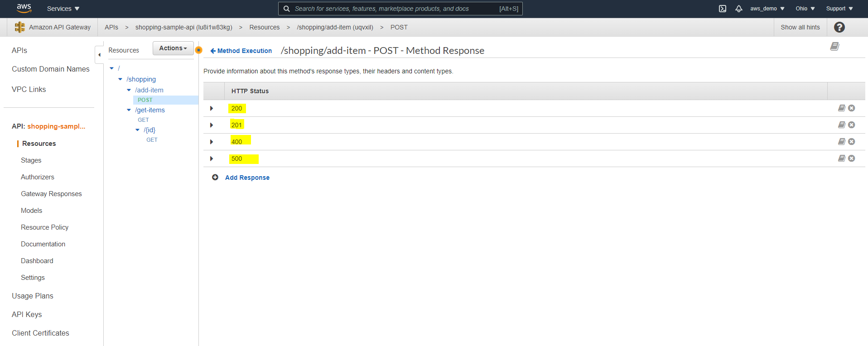Click the Amazon API Gateway logo icon
This screenshot has height=346, width=868.
(x=19, y=27)
